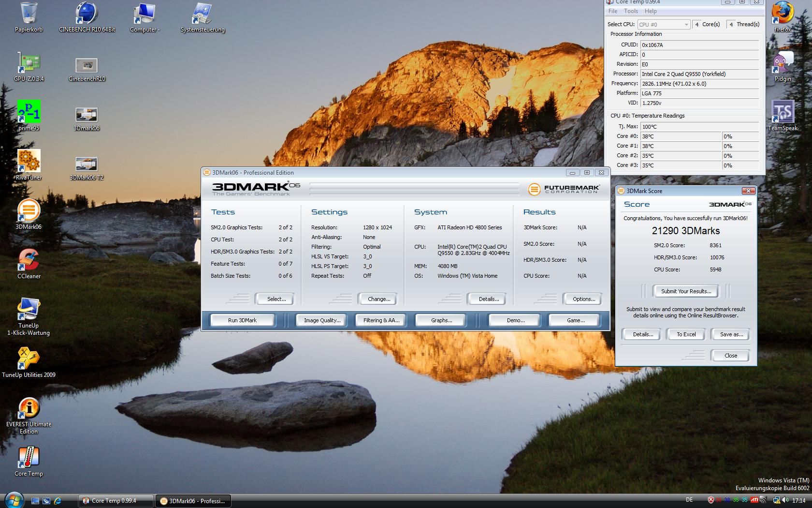Switch to Core Temp taskbar item
The height and width of the screenshot is (508, 812).
116,501
